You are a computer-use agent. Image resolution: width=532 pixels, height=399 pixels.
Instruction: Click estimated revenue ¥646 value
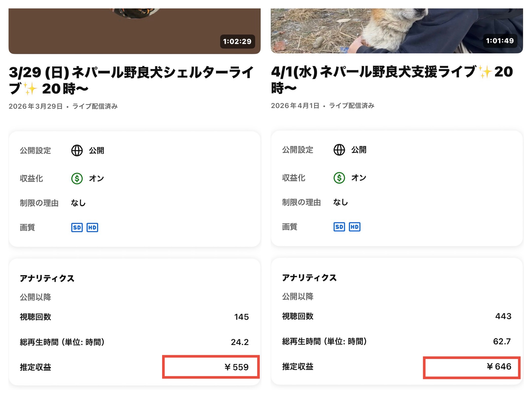coord(499,367)
